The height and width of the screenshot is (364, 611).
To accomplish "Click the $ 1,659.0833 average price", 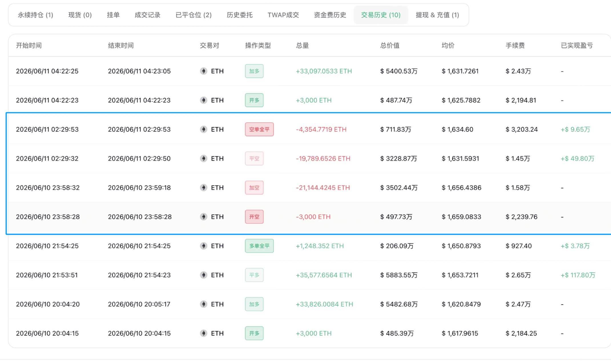I will 461,217.
